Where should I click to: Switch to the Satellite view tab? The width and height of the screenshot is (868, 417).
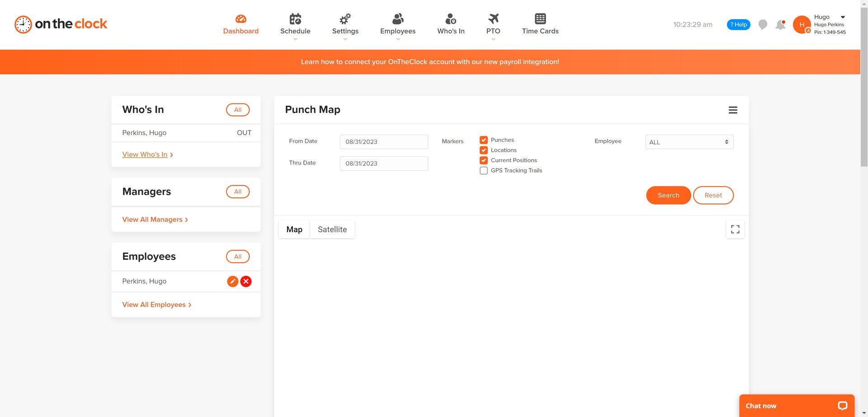pos(332,230)
